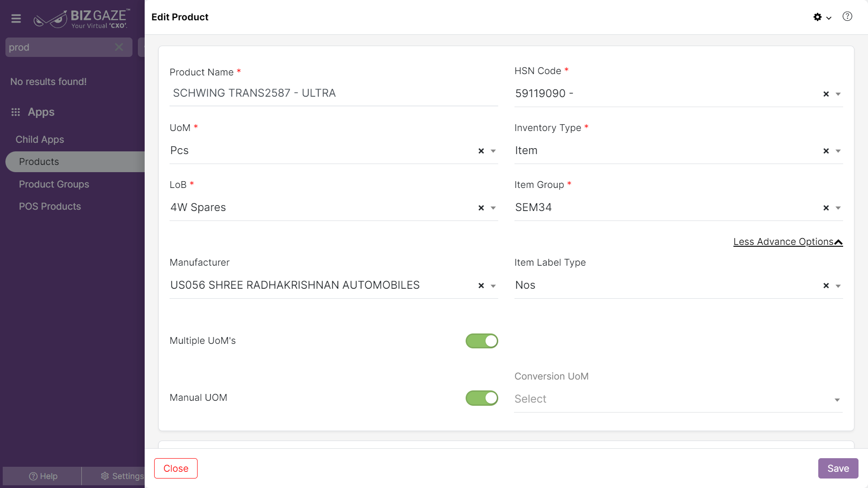Click the UoM value Pcs
Viewport: 868px width, 488px height.
[x=179, y=150]
